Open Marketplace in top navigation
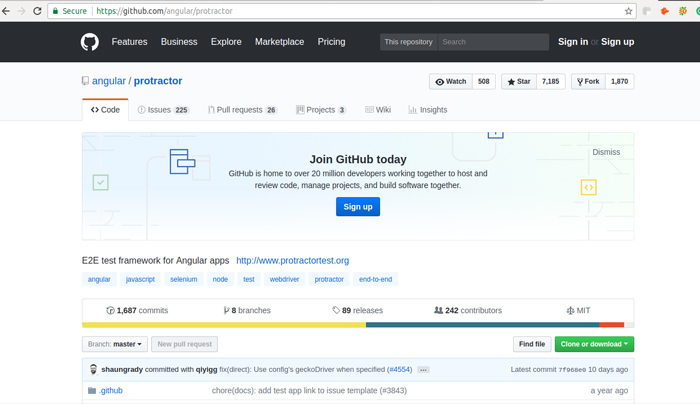Viewport: 700px width, 404px height. pyautogui.click(x=279, y=42)
